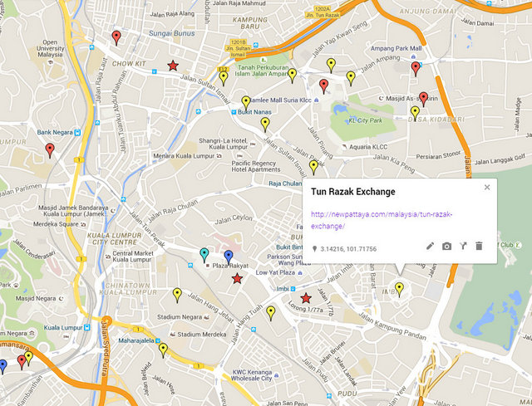Click the pencil edit icon in the popup
532x406 pixels.
pyautogui.click(x=430, y=247)
